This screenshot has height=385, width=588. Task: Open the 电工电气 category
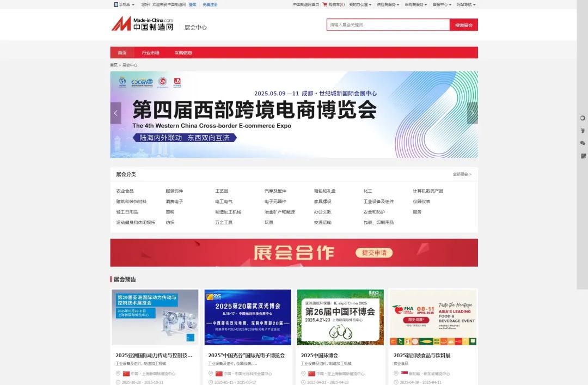(224, 201)
